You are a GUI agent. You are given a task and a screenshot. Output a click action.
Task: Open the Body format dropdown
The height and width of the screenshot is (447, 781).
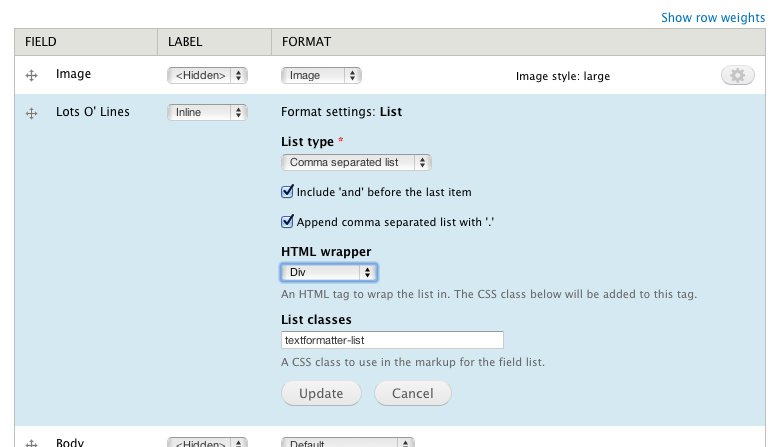pos(347,442)
